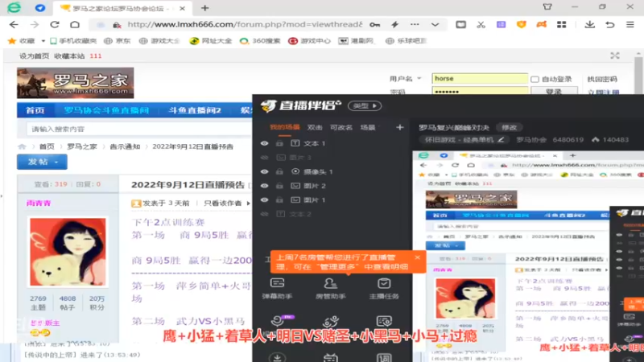Screen dimensions: 644x362
Task: Expand the 只看该作者 arrow
Action: 248,204
